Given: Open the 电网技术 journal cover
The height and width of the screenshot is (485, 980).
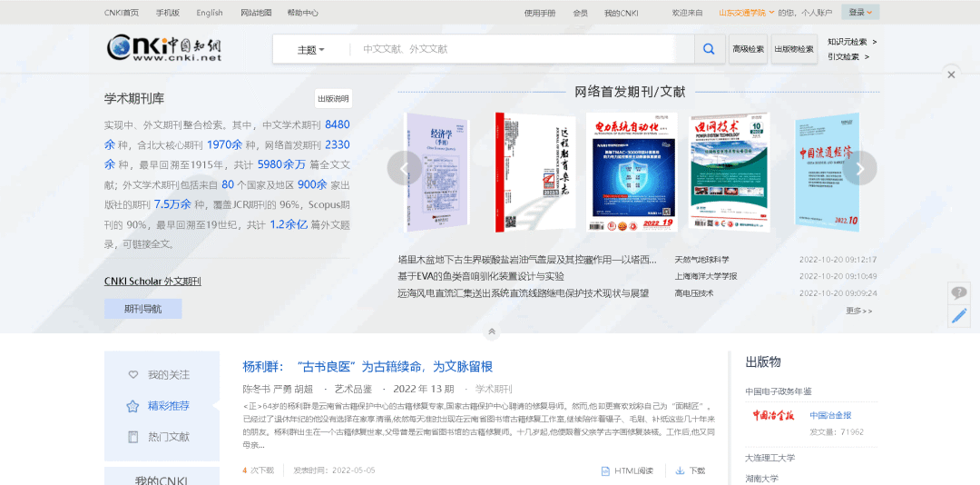Looking at the screenshot, I should (730, 171).
